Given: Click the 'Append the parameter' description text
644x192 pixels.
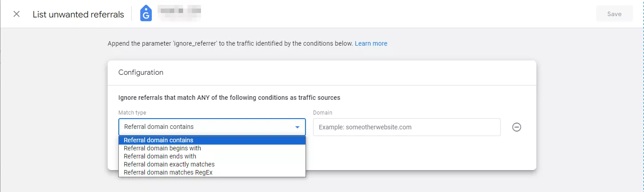Looking at the screenshot, I should [230, 43].
